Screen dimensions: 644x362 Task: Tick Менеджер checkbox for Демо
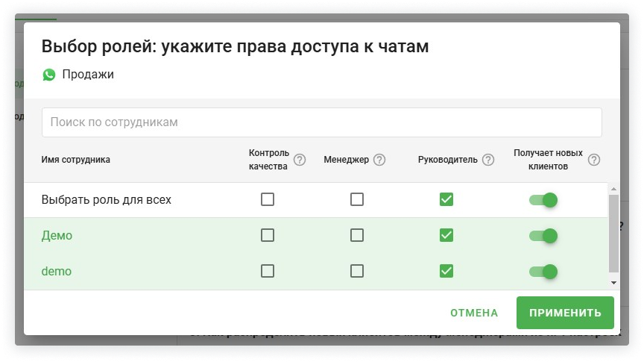tap(357, 235)
